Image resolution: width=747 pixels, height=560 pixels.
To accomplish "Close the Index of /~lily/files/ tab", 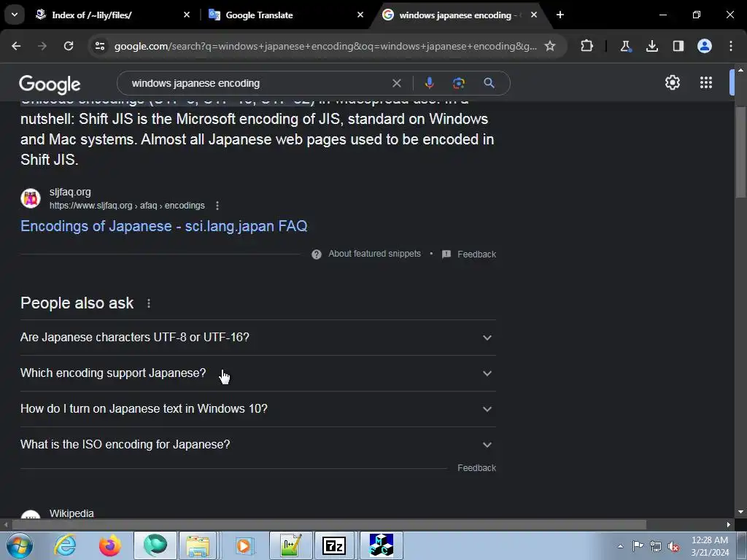I will click(x=187, y=15).
